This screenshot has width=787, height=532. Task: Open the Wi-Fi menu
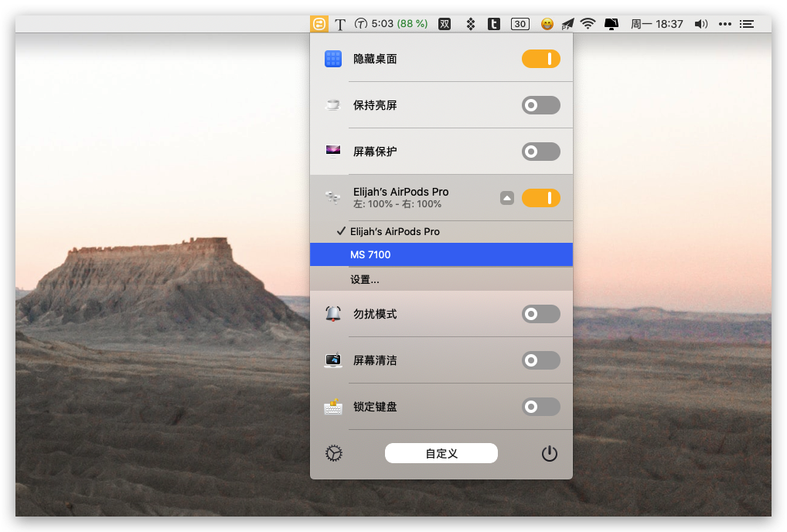click(588, 24)
